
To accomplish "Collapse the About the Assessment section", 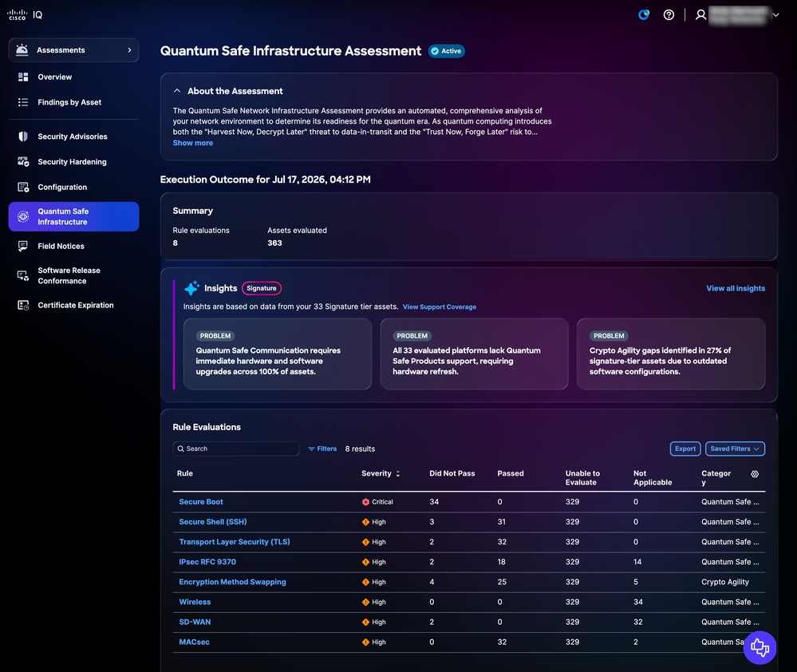I will (177, 91).
